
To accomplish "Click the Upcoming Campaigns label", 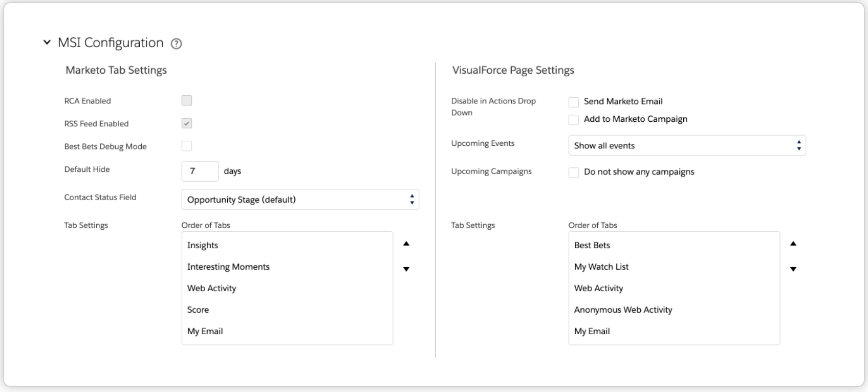I will (x=491, y=171).
